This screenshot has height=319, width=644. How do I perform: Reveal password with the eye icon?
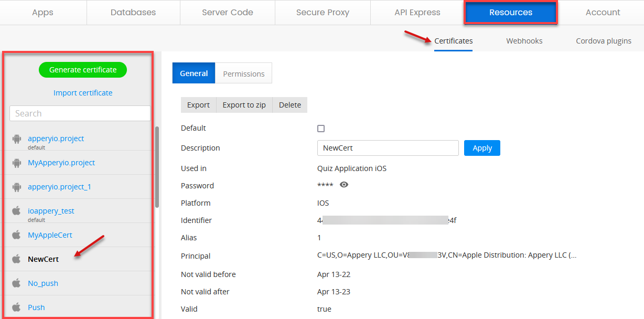click(344, 185)
